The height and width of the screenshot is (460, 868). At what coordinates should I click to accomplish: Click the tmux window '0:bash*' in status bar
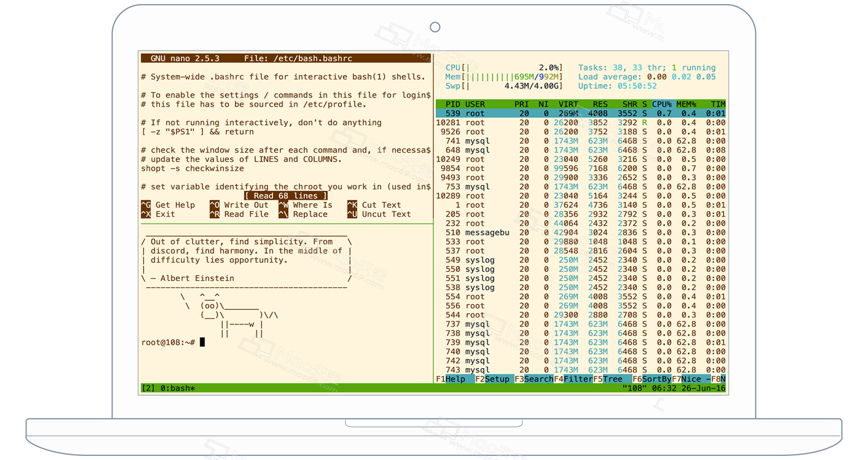click(x=178, y=388)
